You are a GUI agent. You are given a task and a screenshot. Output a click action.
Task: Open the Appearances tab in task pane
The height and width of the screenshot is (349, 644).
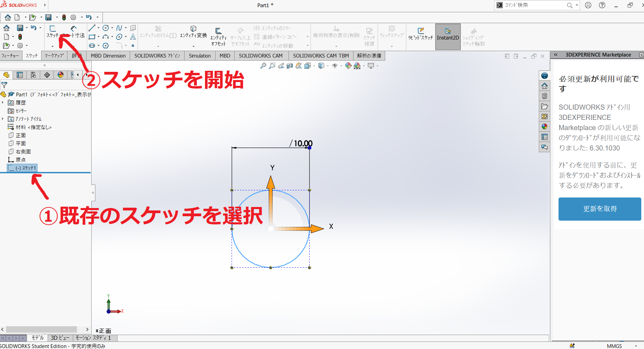pos(545,127)
